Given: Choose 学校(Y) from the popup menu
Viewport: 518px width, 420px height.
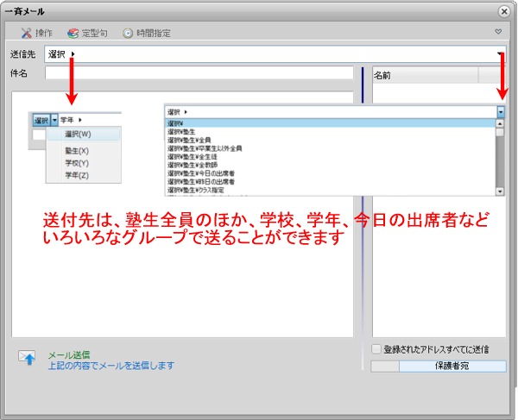Looking at the screenshot, I should coord(77,163).
